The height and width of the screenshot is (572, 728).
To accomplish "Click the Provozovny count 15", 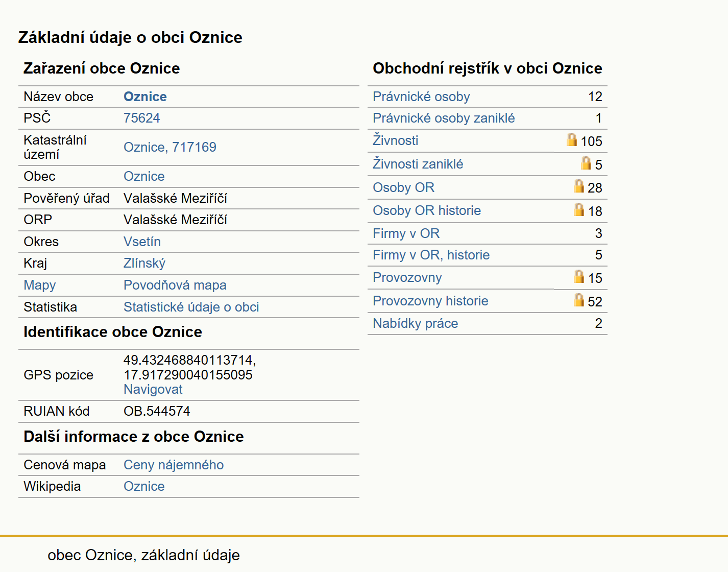I will point(595,278).
